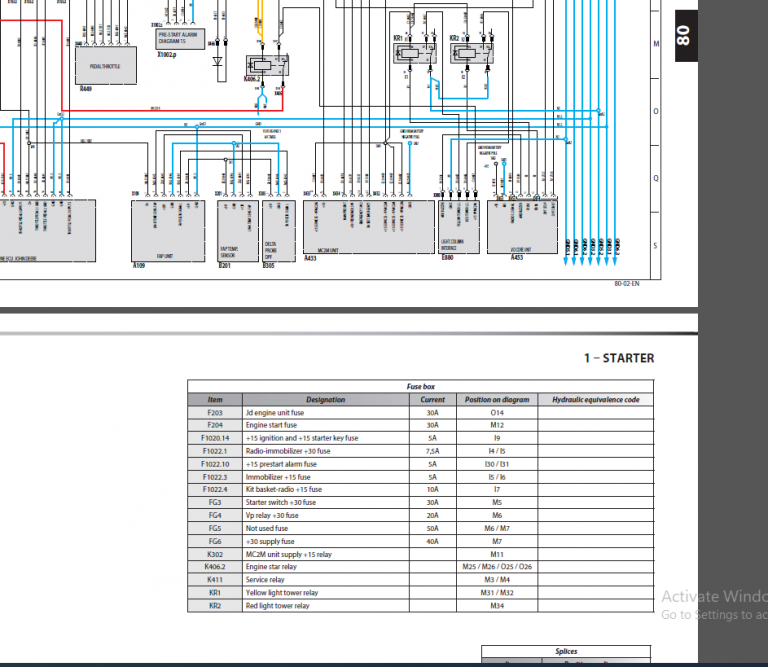The image size is (768, 667).
Task: Click "Jd engine unit fuse" designation
Action: [275, 412]
